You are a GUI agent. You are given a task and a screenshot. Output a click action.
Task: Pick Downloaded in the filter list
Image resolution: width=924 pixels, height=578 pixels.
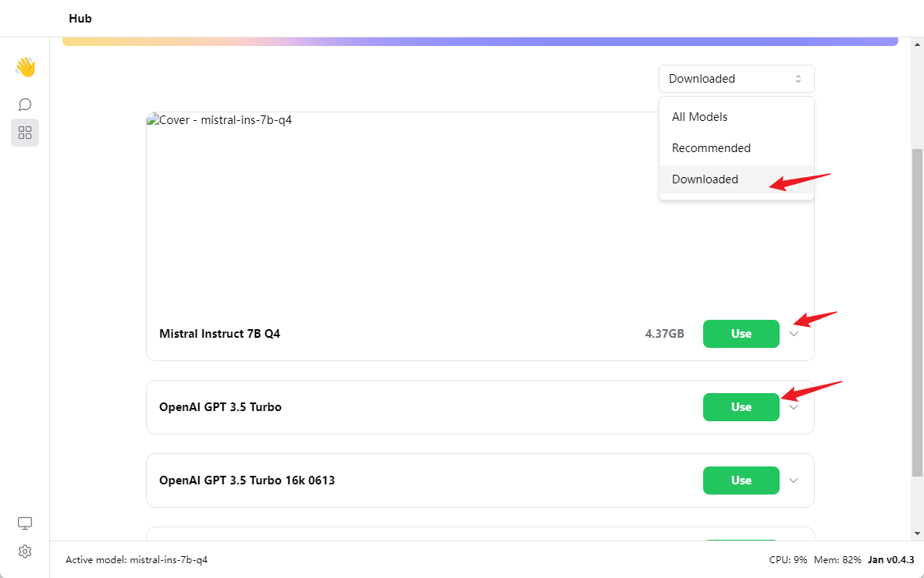705,179
